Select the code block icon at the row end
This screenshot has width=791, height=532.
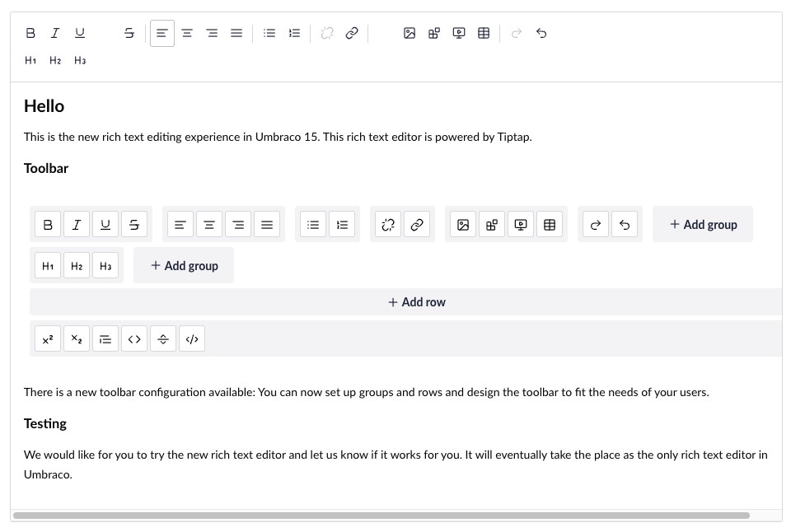(x=192, y=338)
